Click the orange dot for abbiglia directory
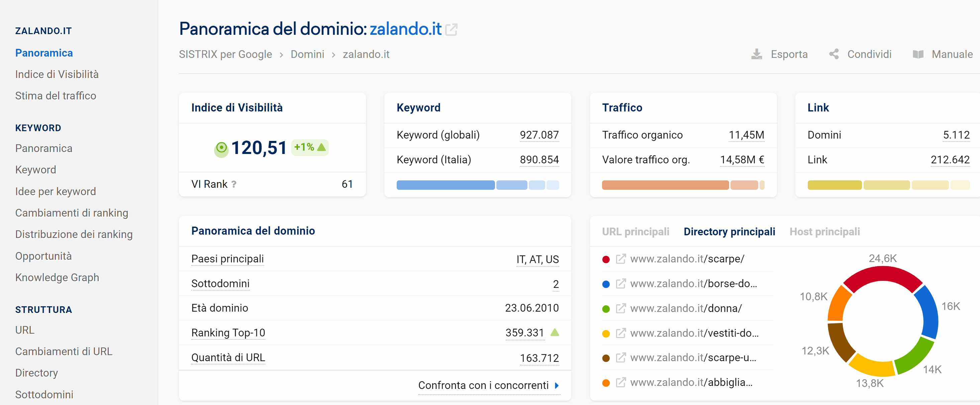 606,383
